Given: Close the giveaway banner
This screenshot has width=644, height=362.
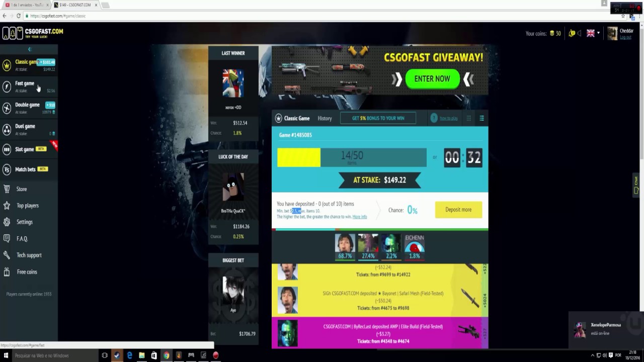Looking at the screenshot, I should (x=486, y=49).
